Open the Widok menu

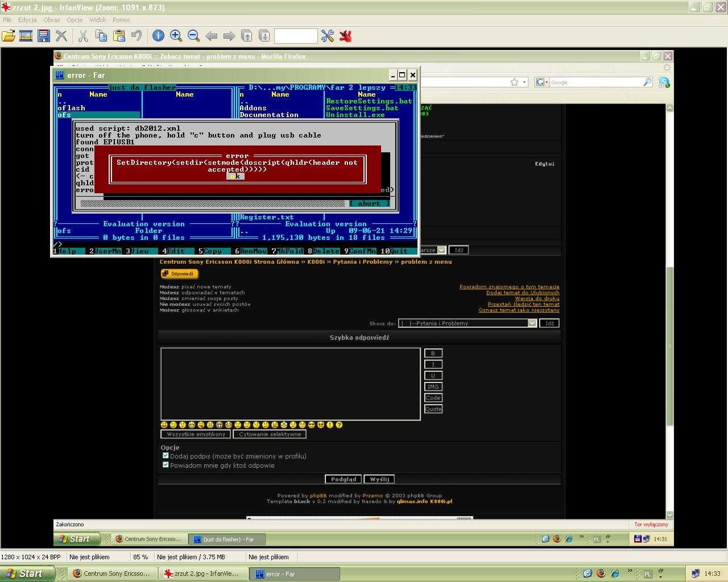pos(98,20)
